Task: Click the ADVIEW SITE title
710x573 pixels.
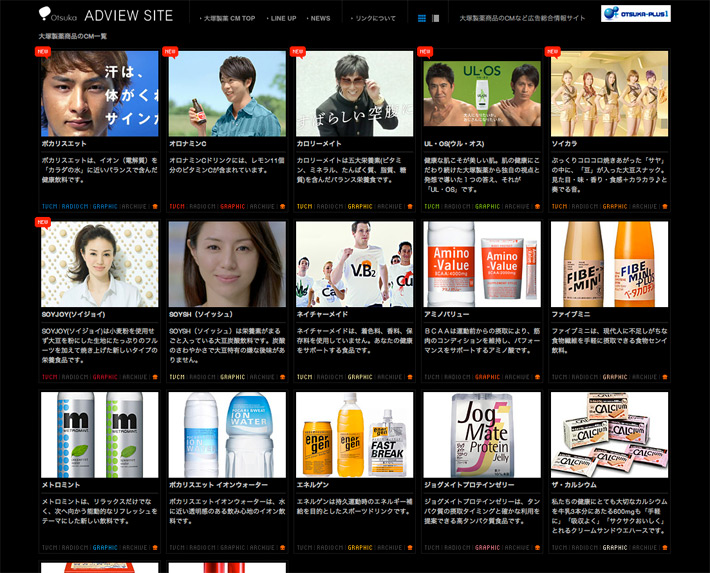Action: [x=129, y=15]
